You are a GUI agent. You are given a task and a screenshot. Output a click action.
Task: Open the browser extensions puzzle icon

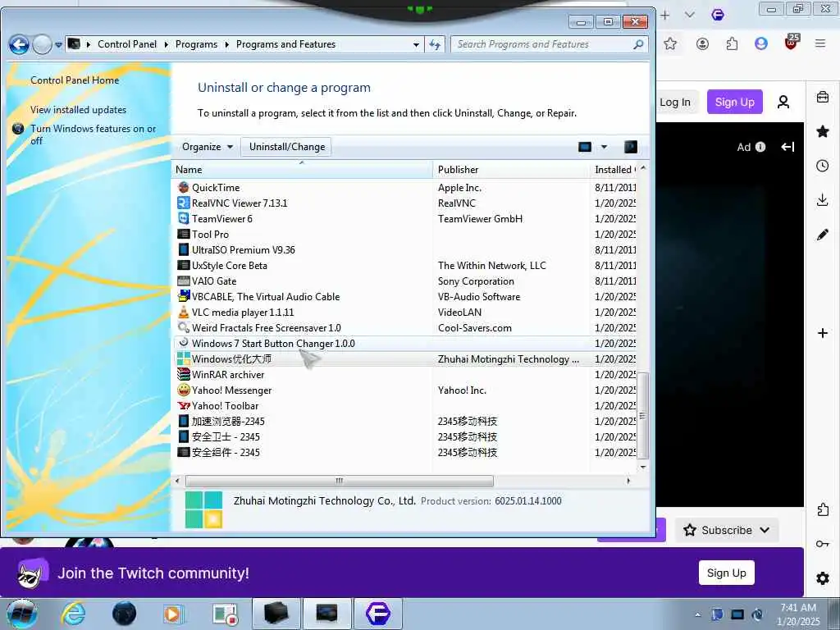click(732, 43)
